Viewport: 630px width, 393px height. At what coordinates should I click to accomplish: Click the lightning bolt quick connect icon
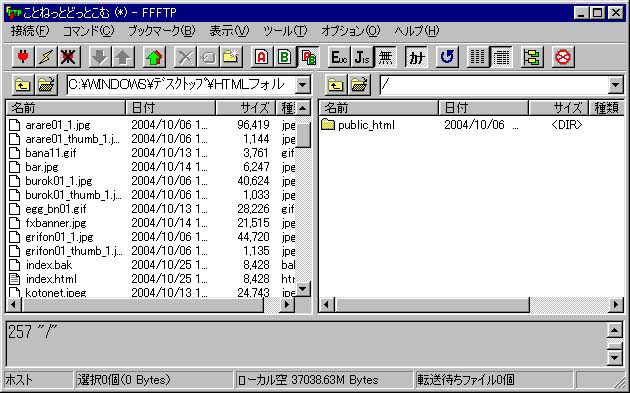tap(45, 57)
